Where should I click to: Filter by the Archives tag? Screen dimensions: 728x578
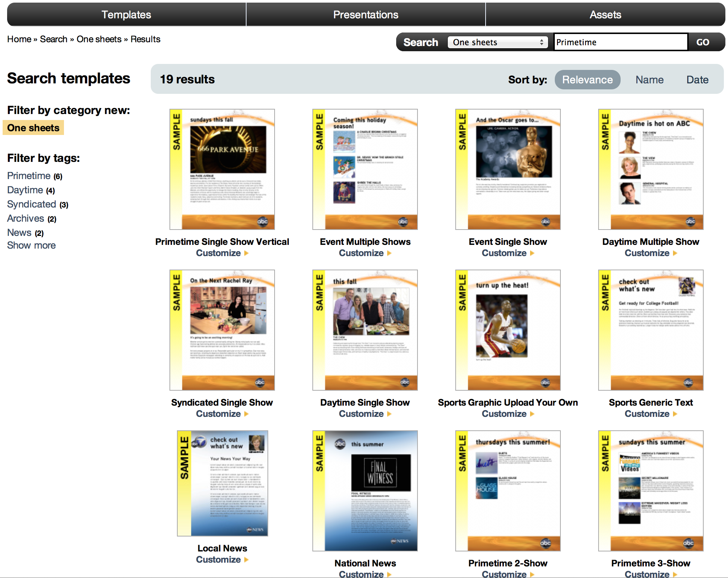pos(26,218)
